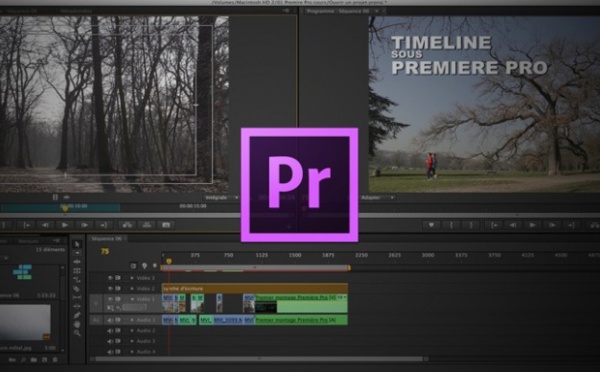Click the work area bar end handle

point(349,268)
